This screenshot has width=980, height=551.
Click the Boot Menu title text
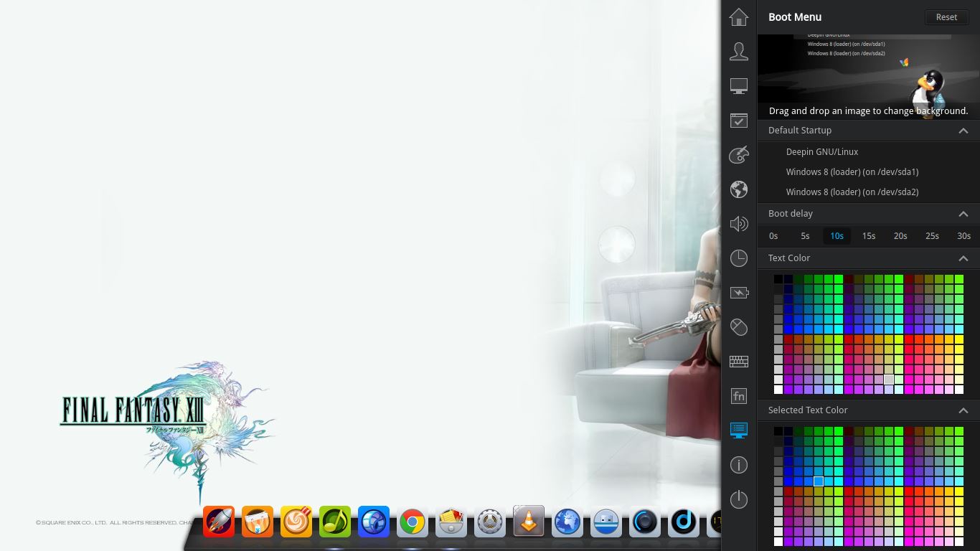click(795, 17)
